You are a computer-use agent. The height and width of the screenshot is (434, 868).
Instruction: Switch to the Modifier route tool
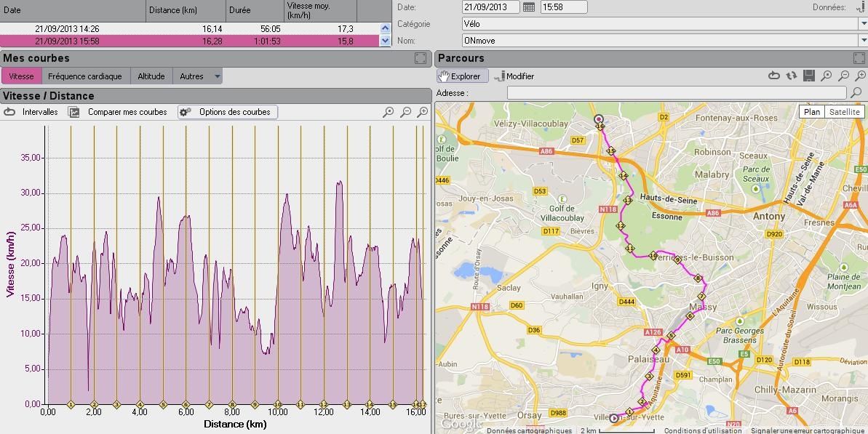[514, 76]
